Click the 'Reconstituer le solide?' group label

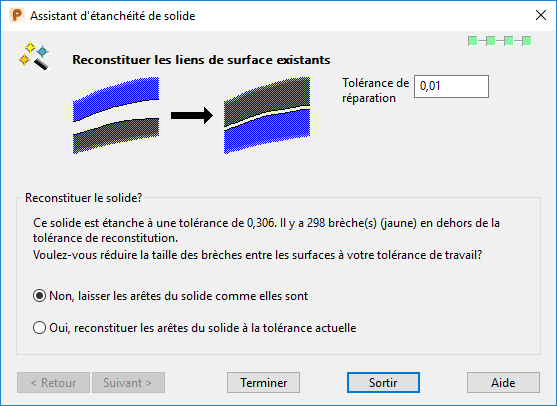click(83, 198)
